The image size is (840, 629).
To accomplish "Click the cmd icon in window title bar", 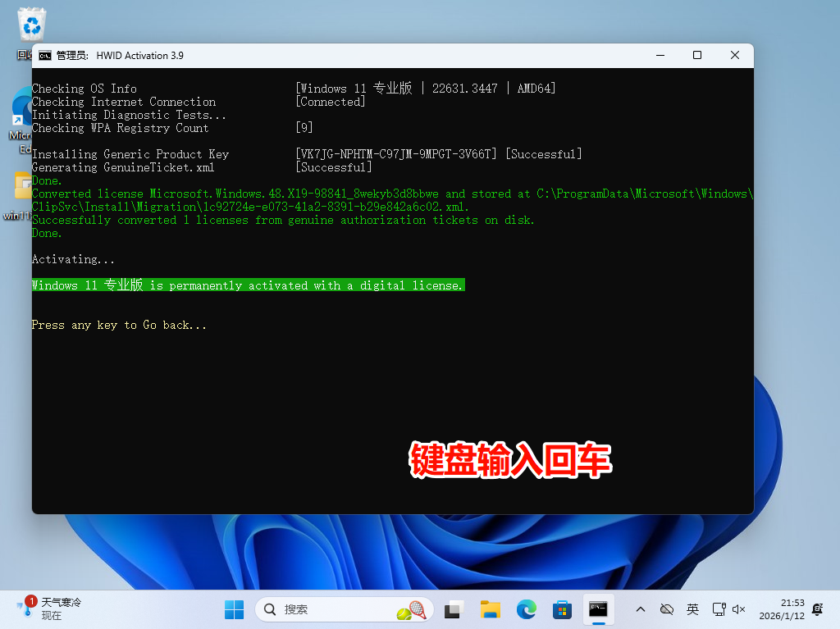I will point(44,56).
